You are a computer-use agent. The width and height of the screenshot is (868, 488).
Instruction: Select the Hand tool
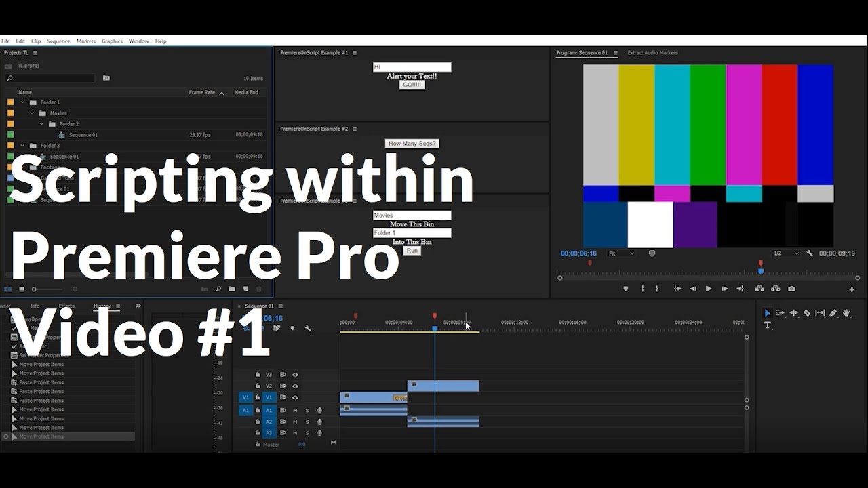coord(847,313)
